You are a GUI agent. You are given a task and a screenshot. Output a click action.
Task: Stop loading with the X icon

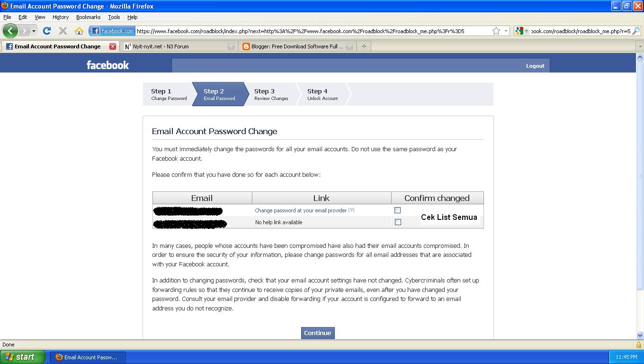63,31
